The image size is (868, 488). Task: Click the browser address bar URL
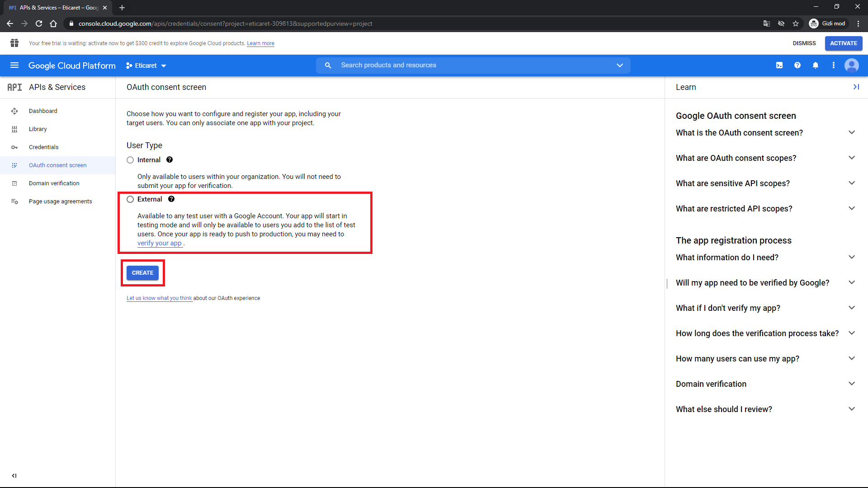225,23
